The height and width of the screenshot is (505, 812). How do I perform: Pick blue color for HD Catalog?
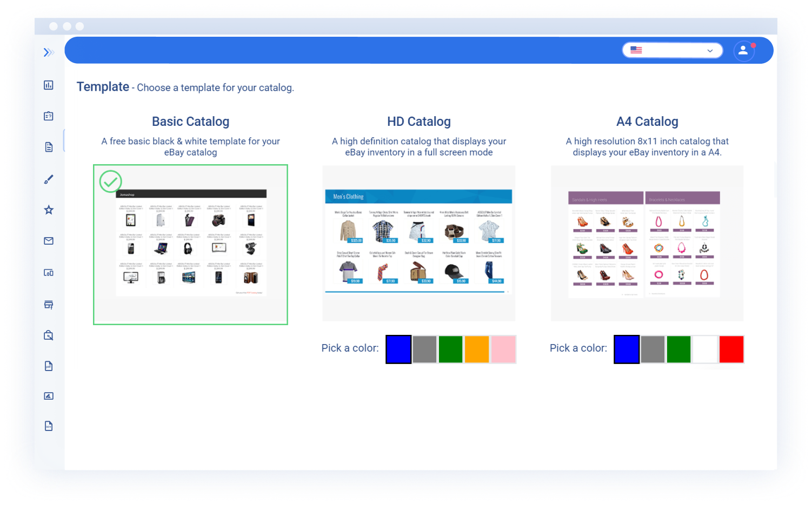tap(398, 349)
